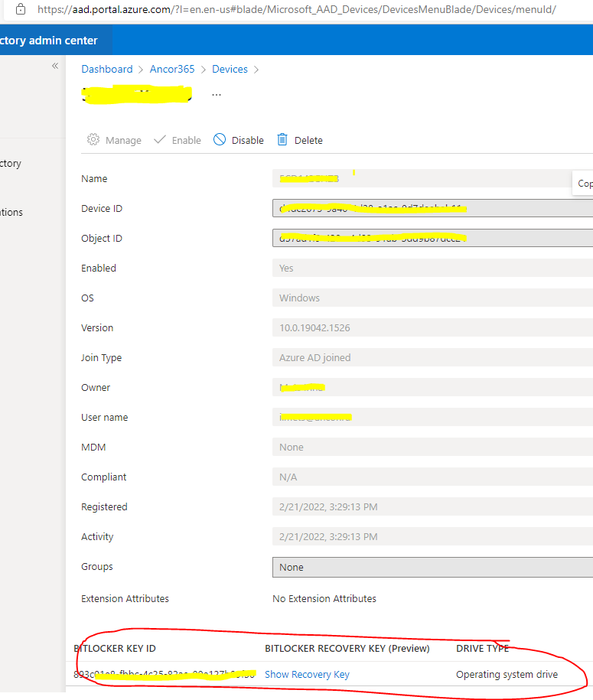The image size is (593, 700).
Task: Click the Disable circle icon
Action: pyautogui.click(x=220, y=139)
